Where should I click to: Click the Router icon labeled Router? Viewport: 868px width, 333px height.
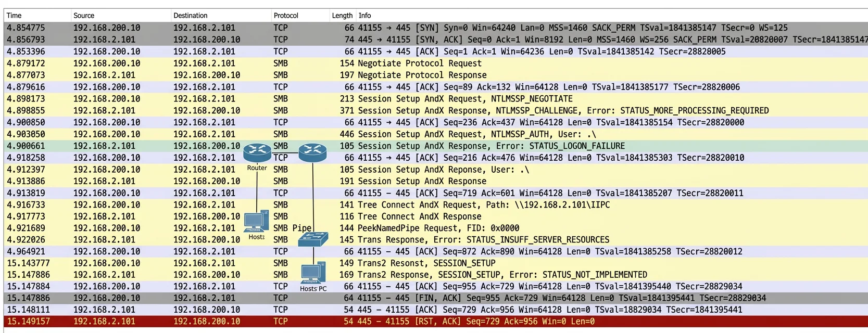point(257,152)
